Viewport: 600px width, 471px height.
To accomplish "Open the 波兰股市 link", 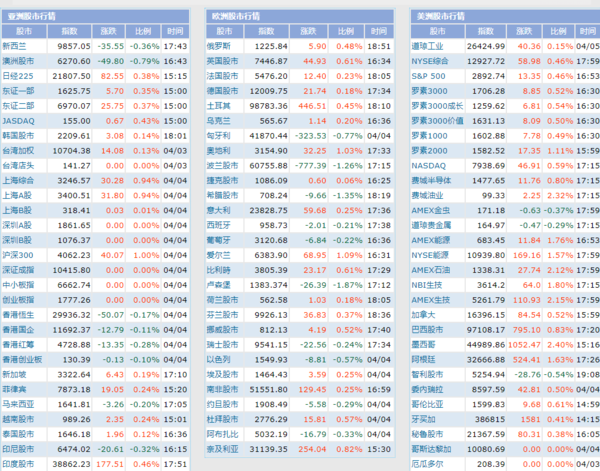I will coord(223,166).
